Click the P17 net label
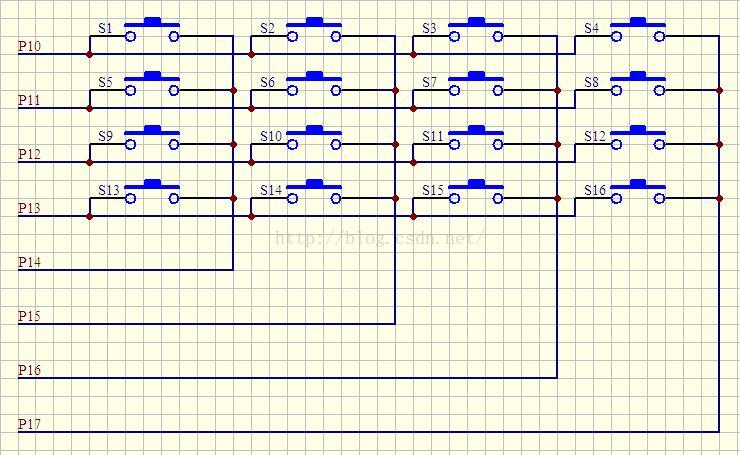This screenshot has height=455, width=740. (x=29, y=424)
